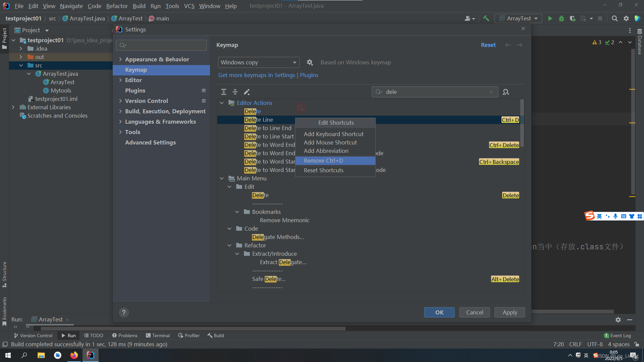Click the search shortcuts icon

(x=505, y=92)
